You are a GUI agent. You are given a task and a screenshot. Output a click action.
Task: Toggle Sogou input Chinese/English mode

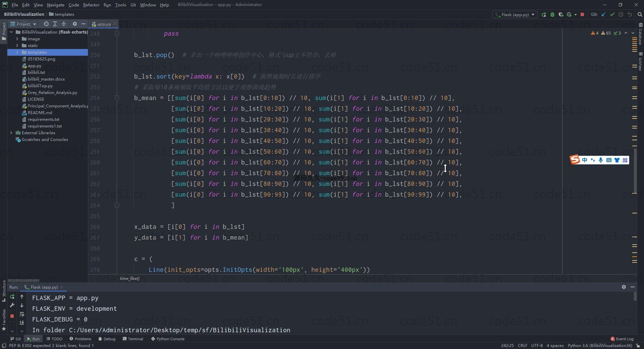pyautogui.click(x=585, y=160)
